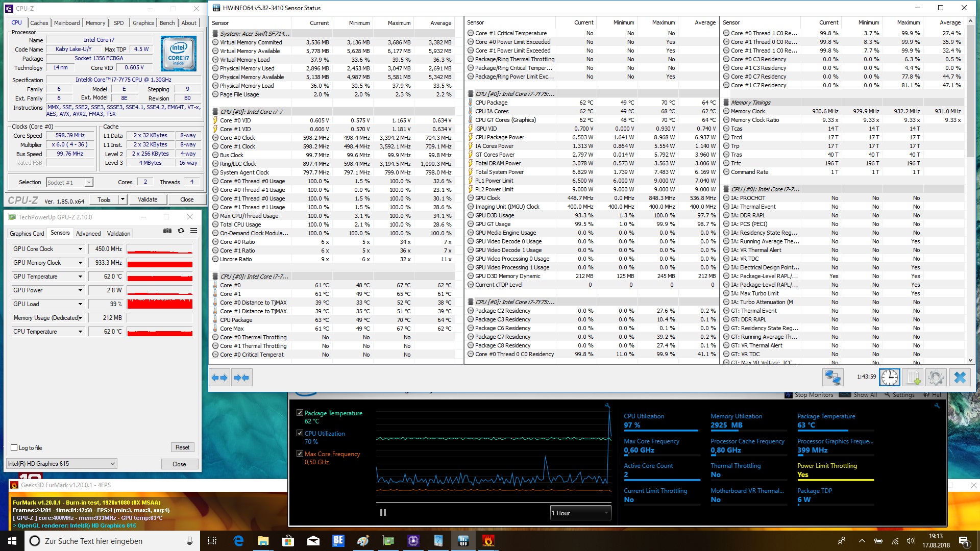Open Microsoft Store from taskbar
The height and width of the screenshot is (551, 980).
point(288,541)
